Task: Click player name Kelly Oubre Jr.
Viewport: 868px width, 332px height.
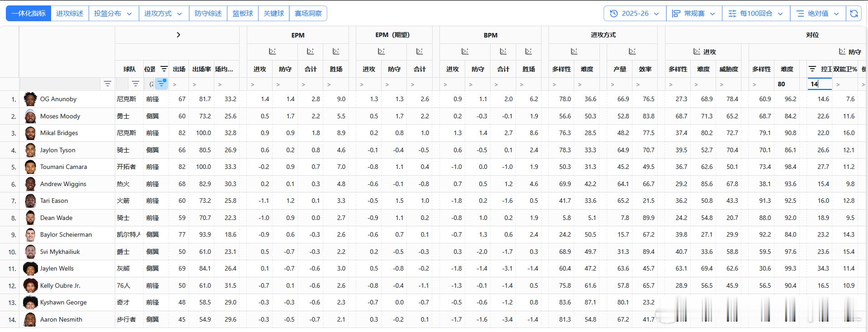Action: [x=60, y=285]
